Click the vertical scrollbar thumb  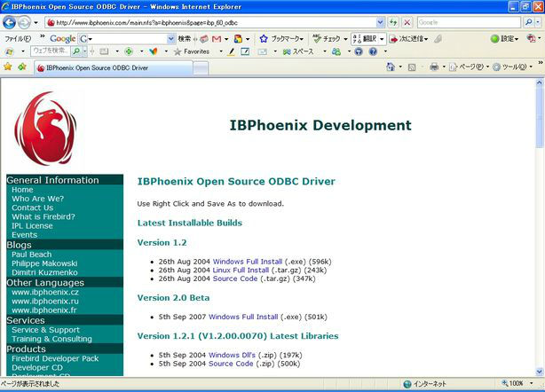pyautogui.click(x=540, y=118)
